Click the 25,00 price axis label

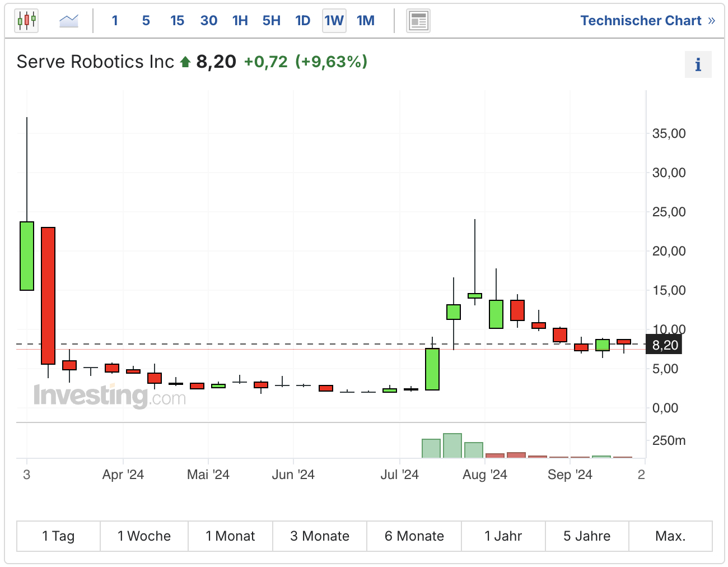669,212
